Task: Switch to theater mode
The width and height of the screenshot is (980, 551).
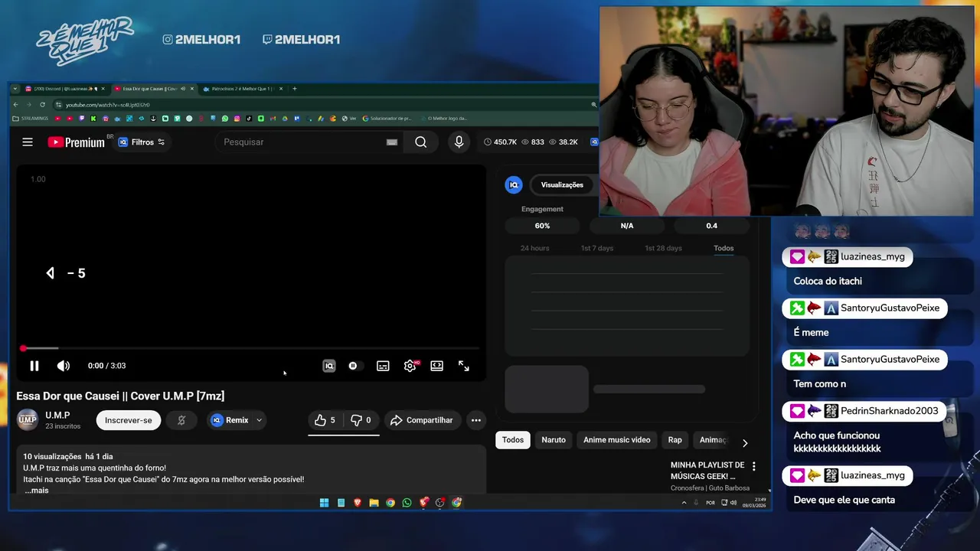Action: (436, 366)
